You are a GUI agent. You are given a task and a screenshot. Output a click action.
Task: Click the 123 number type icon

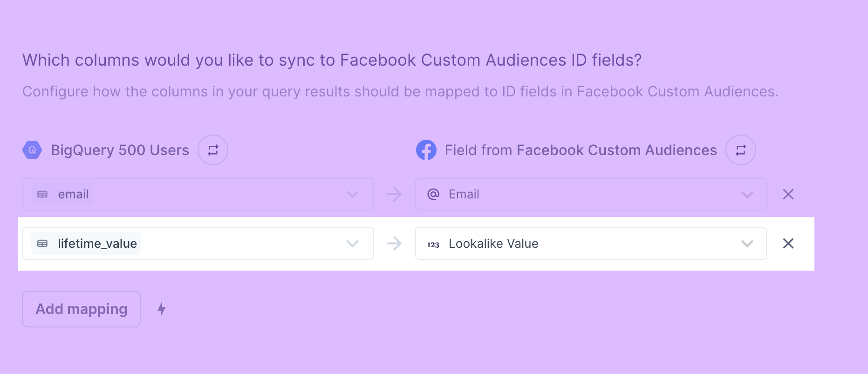pyautogui.click(x=433, y=245)
